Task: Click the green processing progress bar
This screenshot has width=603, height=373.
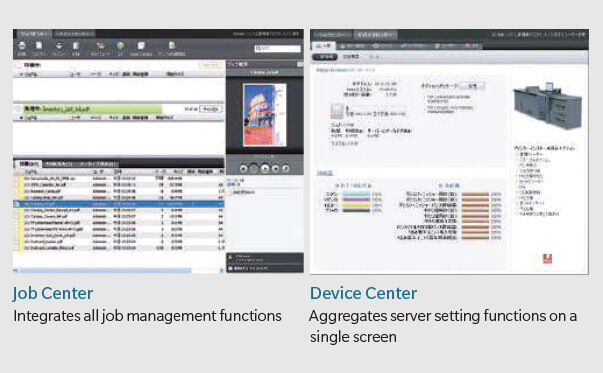Action: (92, 109)
